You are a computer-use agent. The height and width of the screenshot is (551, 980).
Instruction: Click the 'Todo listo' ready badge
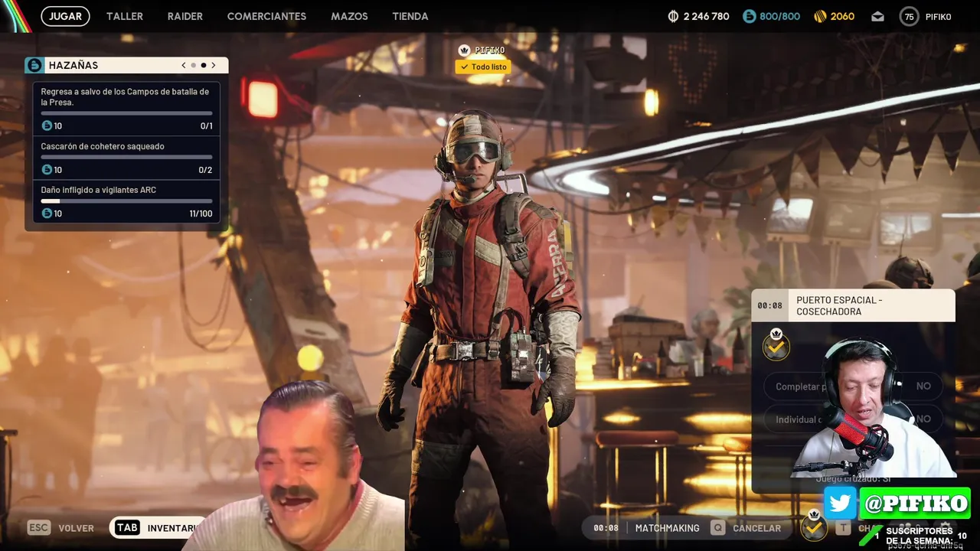(483, 67)
